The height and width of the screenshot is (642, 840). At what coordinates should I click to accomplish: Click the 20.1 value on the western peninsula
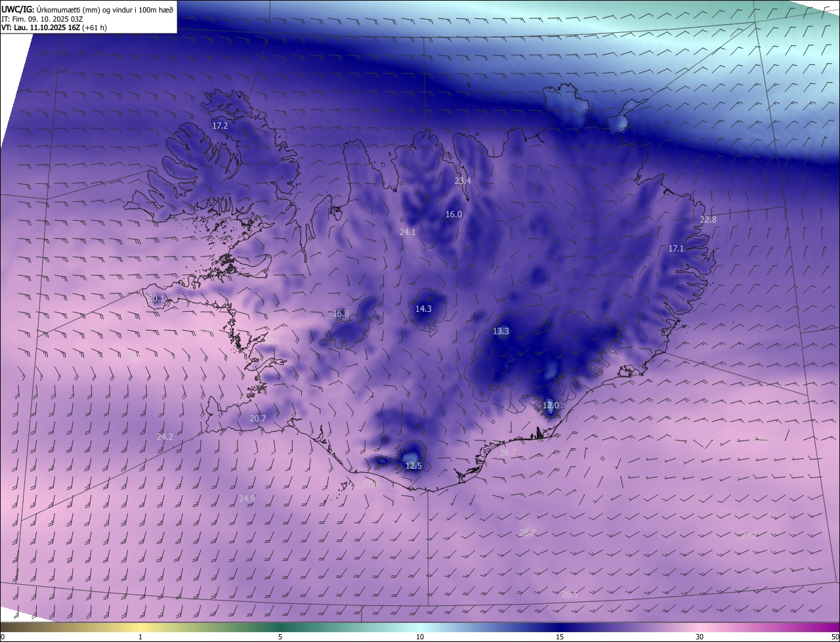click(x=157, y=299)
